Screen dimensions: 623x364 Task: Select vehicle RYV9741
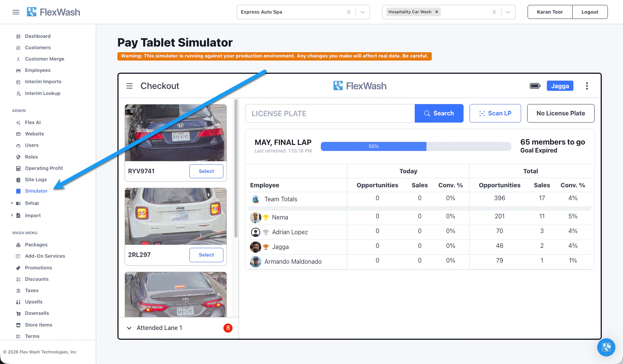pyautogui.click(x=206, y=171)
